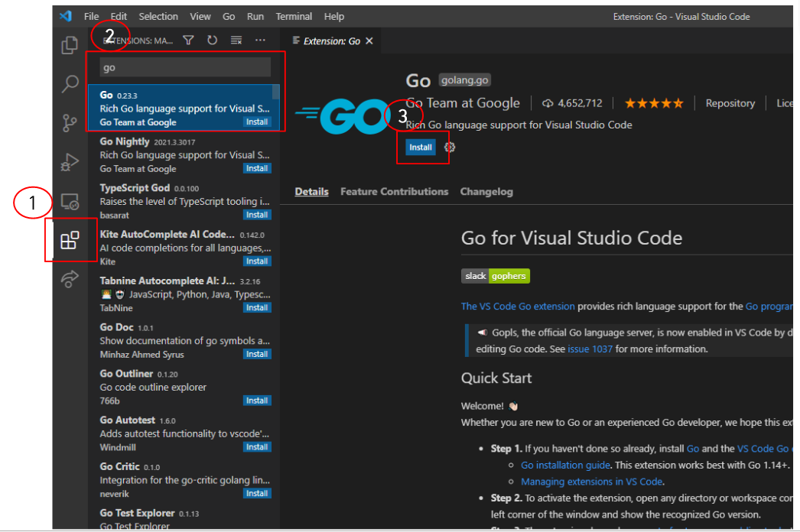Open the Go installation guide link
The image size is (800, 532).
(565, 465)
